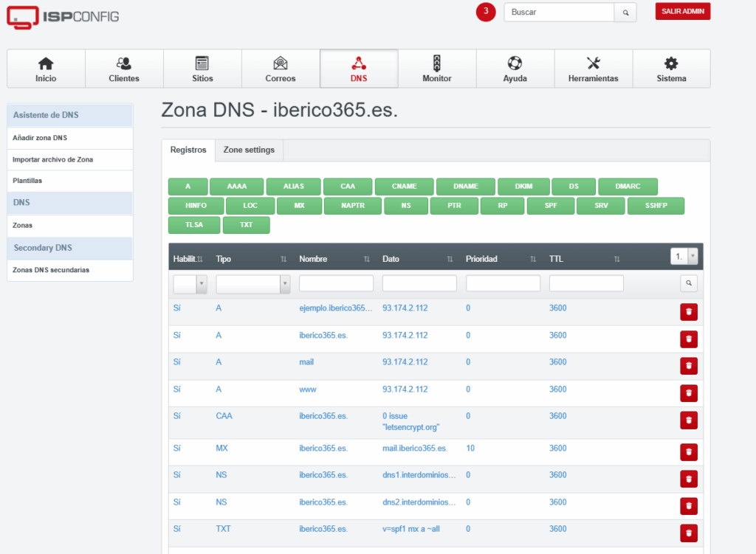Screen dimensions: 756x554
Task: Add a new CNAME record button
Action: pos(404,187)
